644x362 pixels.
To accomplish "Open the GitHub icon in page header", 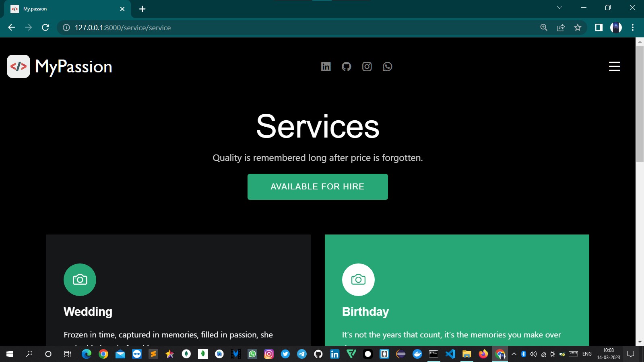I will 346,67.
